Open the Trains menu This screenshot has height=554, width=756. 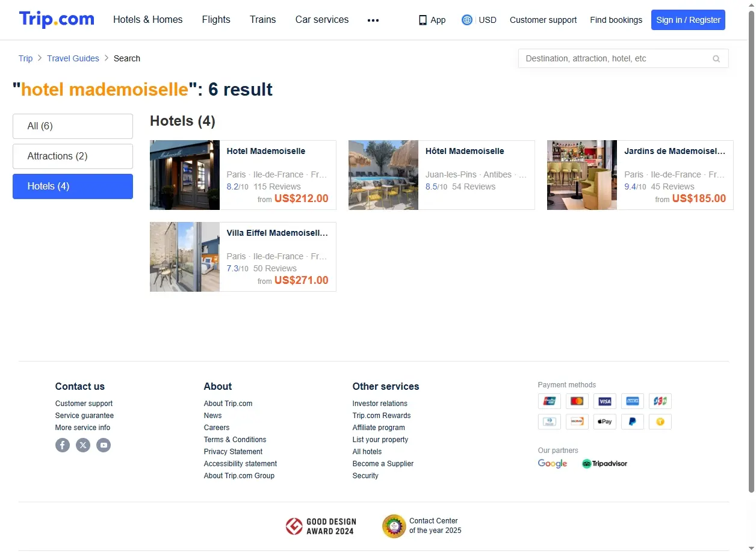[x=263, y=20]
